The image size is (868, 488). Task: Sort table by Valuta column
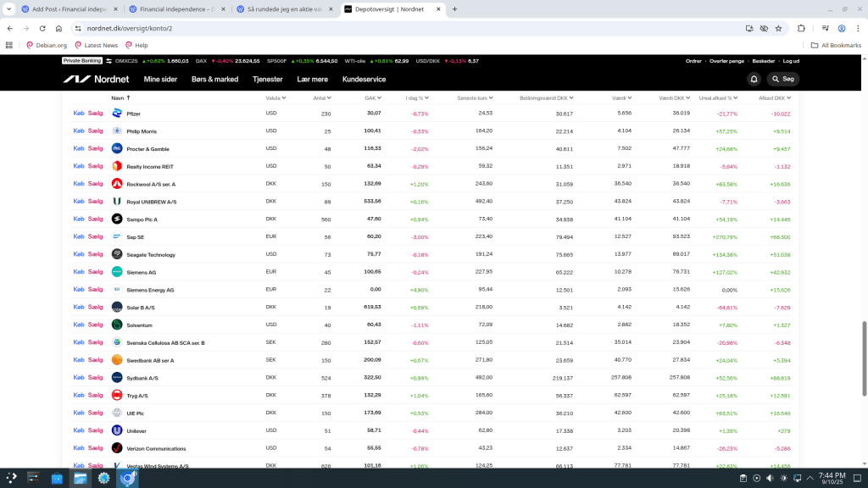(273, 97)
